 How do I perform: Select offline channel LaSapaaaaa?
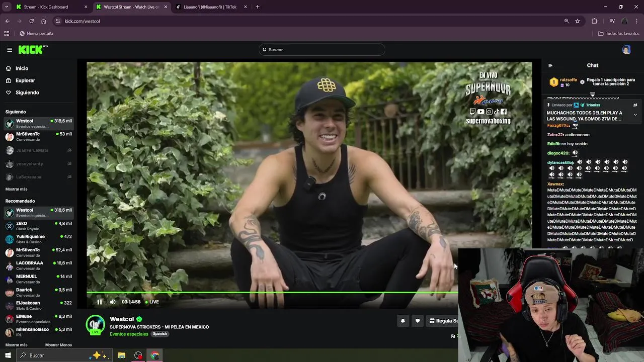click(x=38, y=176)
